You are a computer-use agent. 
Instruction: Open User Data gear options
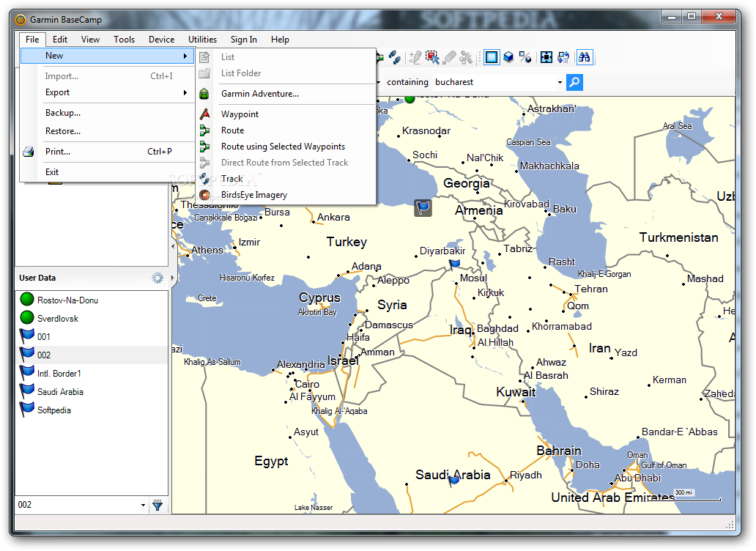pos(157,278)
